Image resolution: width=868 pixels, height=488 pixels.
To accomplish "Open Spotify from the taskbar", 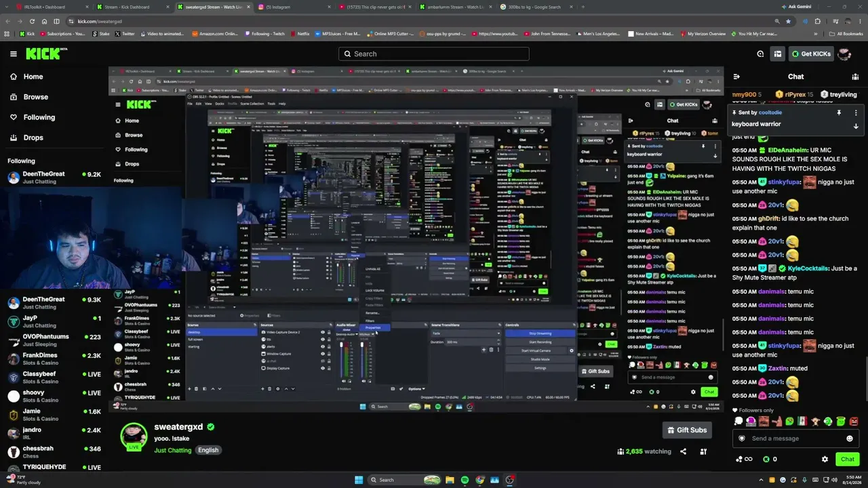I will [465, 480].
